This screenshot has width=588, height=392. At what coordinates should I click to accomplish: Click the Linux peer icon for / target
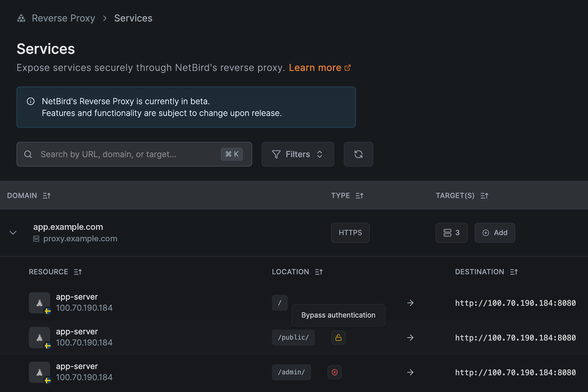(x=39, y=303)
